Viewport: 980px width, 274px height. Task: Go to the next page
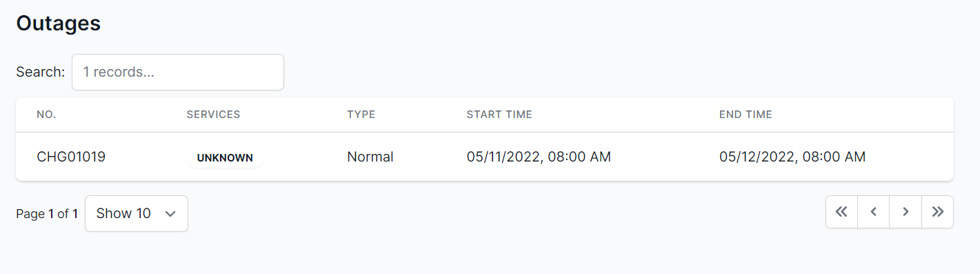pos(906,212)
